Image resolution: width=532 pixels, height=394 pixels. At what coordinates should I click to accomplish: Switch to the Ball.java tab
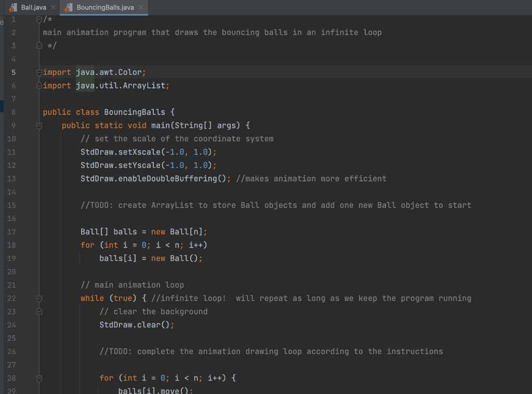click(33, 7)
